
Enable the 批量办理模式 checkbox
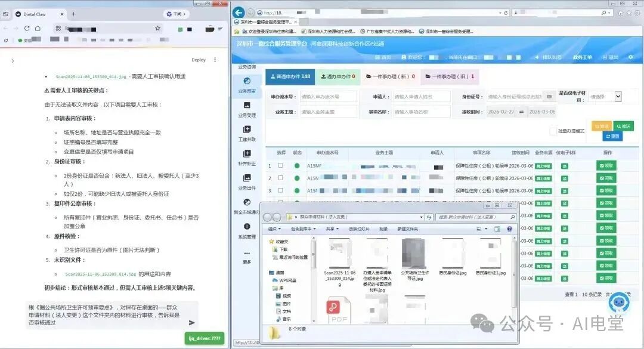[552, 131]
